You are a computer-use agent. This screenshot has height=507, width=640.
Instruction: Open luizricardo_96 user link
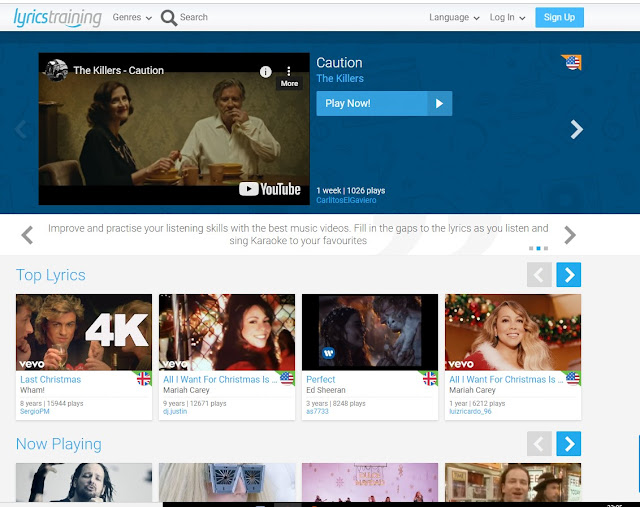pyautogui.click(x=470, y=411)
